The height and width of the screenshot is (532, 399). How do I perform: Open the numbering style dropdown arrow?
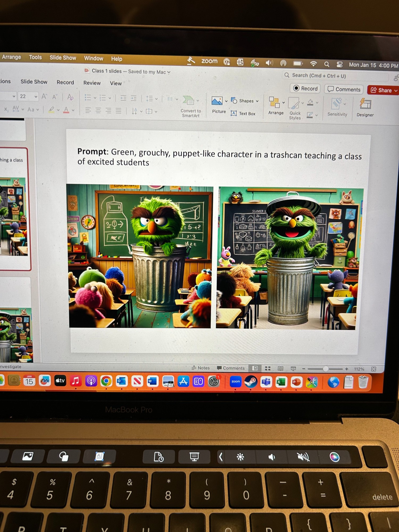point(110,98)
